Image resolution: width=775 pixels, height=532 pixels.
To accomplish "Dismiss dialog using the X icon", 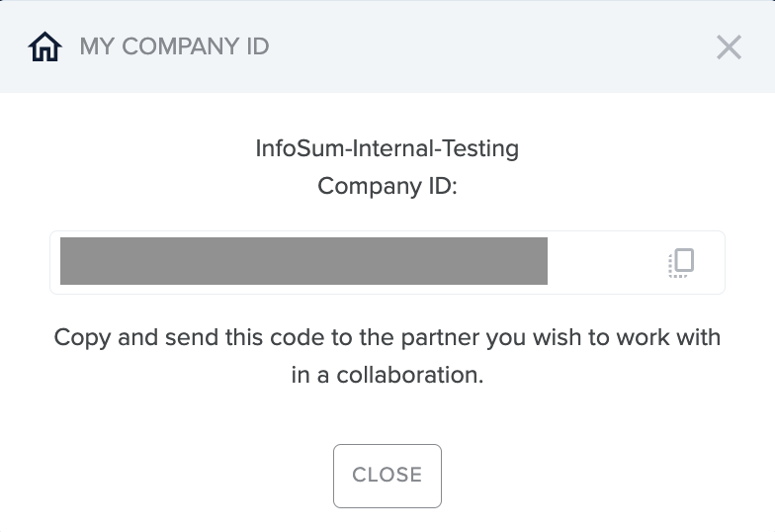I will tap(730, 47).
